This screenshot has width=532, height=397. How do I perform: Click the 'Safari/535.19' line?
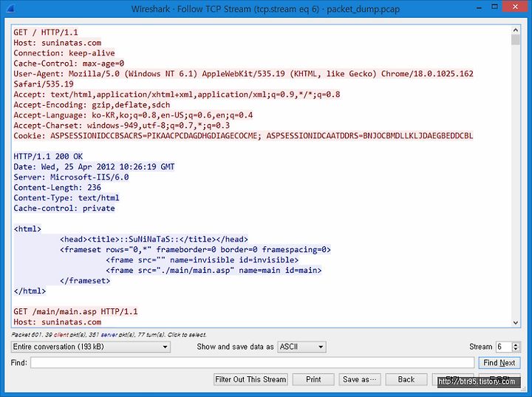(x=44, y=84)
